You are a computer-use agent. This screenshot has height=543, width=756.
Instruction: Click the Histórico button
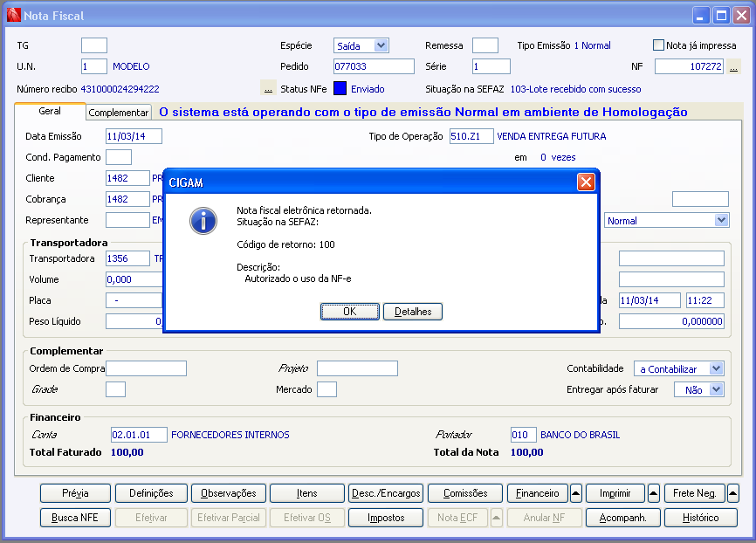(700, 518)
